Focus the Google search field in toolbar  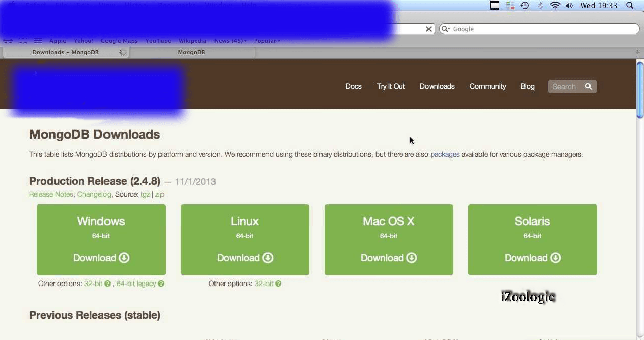(x=540, y=29)
